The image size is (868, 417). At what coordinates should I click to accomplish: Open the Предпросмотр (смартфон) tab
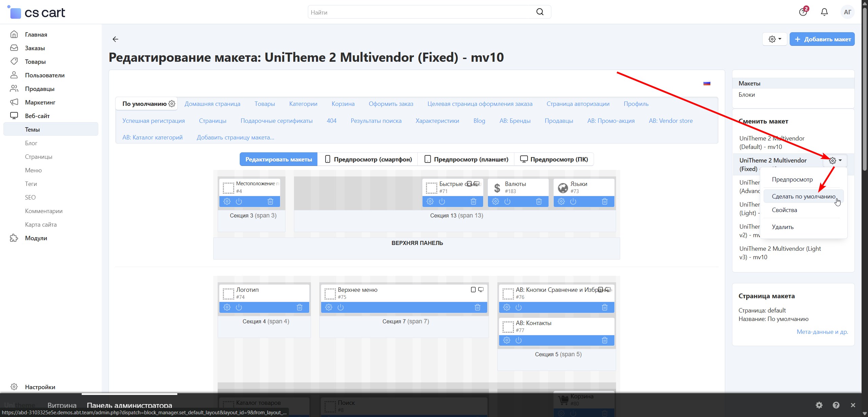[368, 159]
